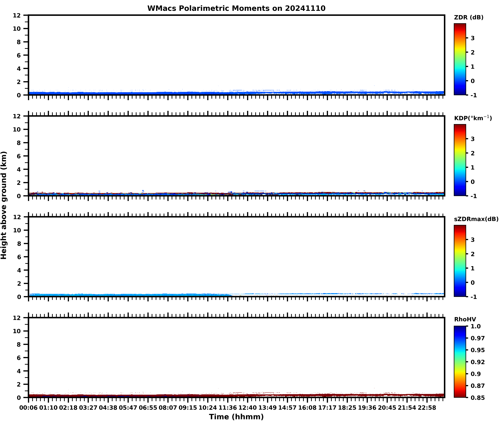Click the 1.0 tick on RhoHV colorbar

pos(476,326)
